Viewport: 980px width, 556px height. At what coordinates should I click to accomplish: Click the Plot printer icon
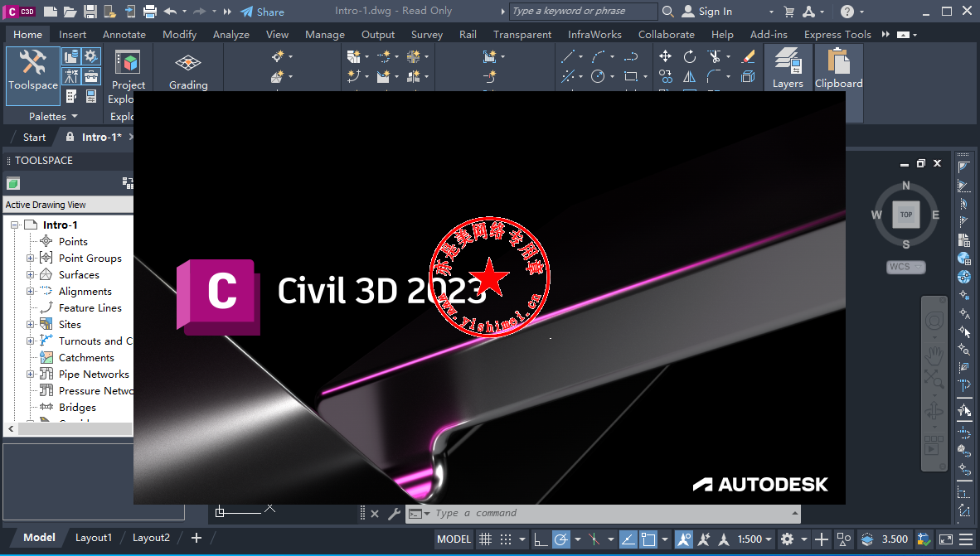pyautogui.click(x=150, y=12)
